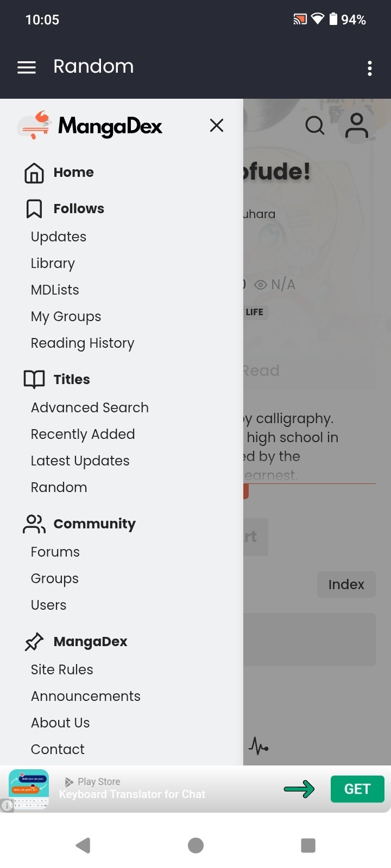Tap the search magnifier icon

tap(314, 125)
